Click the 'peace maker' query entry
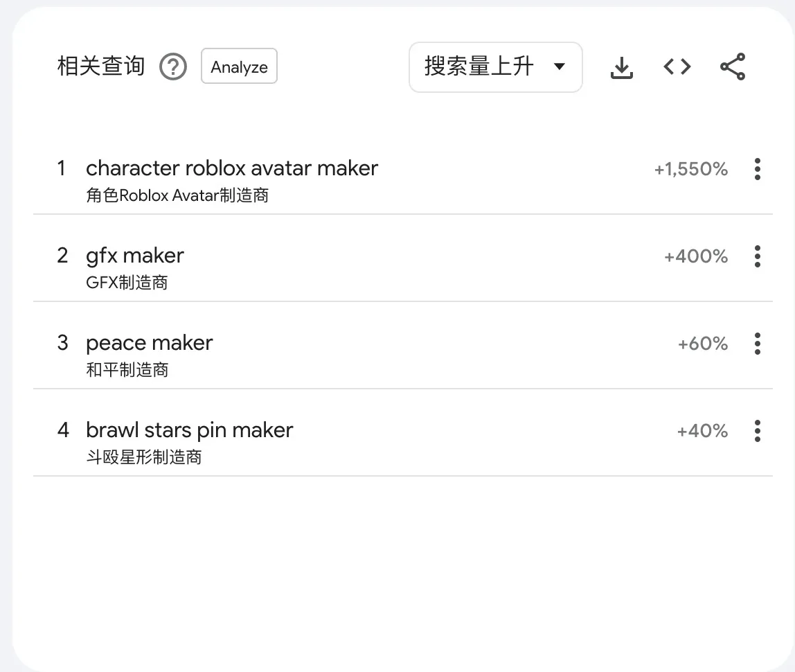The height and width of the screenshot is (672, 795). (x=149, y=342)
